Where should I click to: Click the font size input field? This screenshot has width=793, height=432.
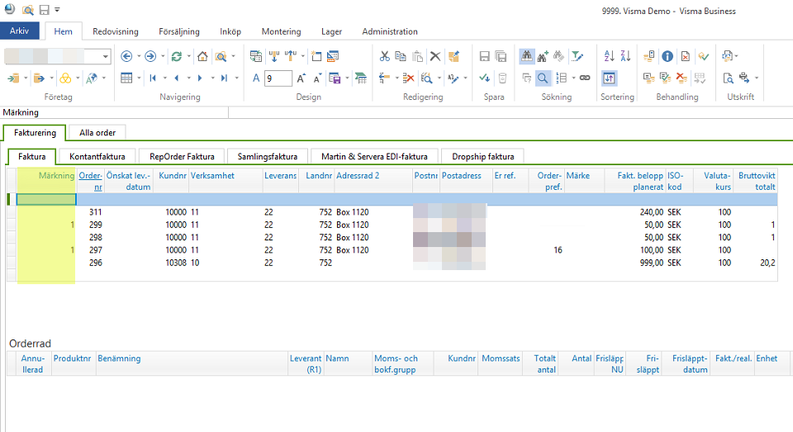point(277,78)
